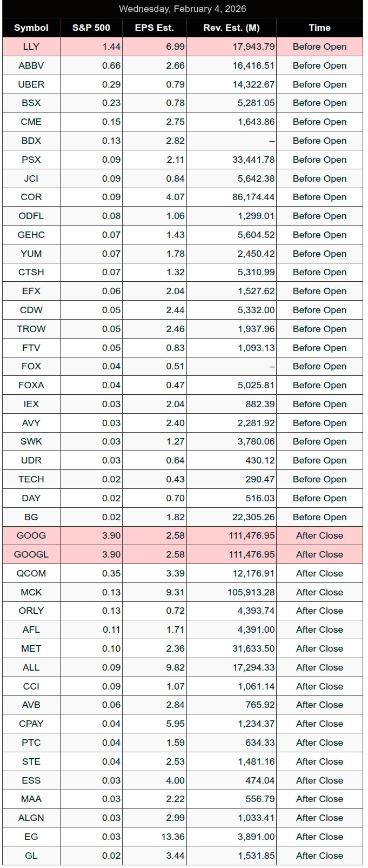Click the Before Open cell for BG
Image resolution: width=368 pixels, height=868 pixels.
(x=319, y=517)
